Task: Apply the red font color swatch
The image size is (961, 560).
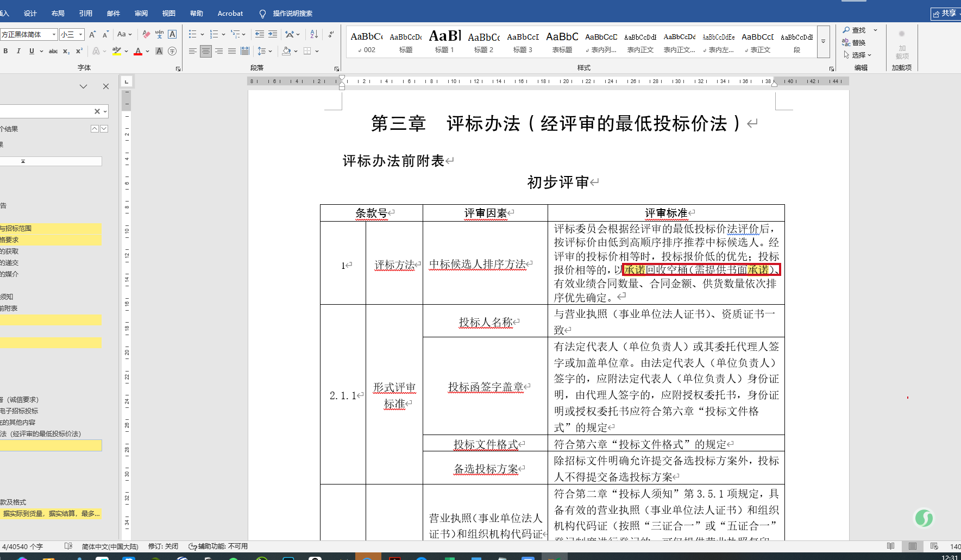Action: coord(138,51)
